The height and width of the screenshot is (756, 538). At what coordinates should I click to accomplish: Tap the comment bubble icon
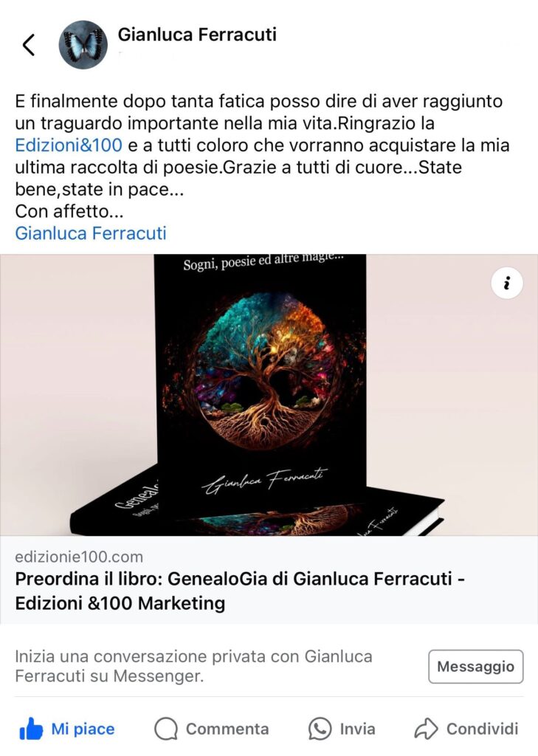pyautogui.click(x=166, y=729)
